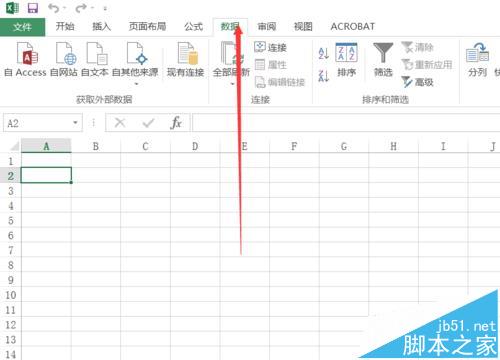
Task: Import data 自文本 (from text)
Action: [95, 59]
